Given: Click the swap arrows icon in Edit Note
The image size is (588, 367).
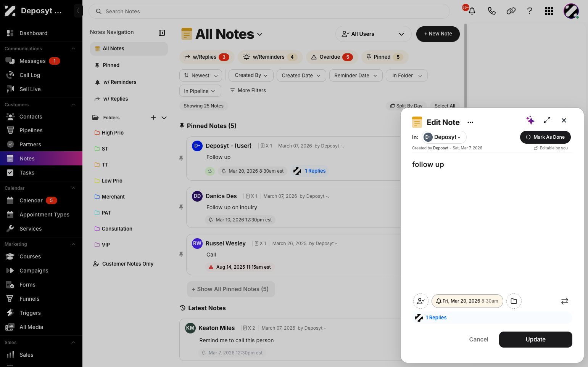Looking at the screenshot, I should [565, 301].
